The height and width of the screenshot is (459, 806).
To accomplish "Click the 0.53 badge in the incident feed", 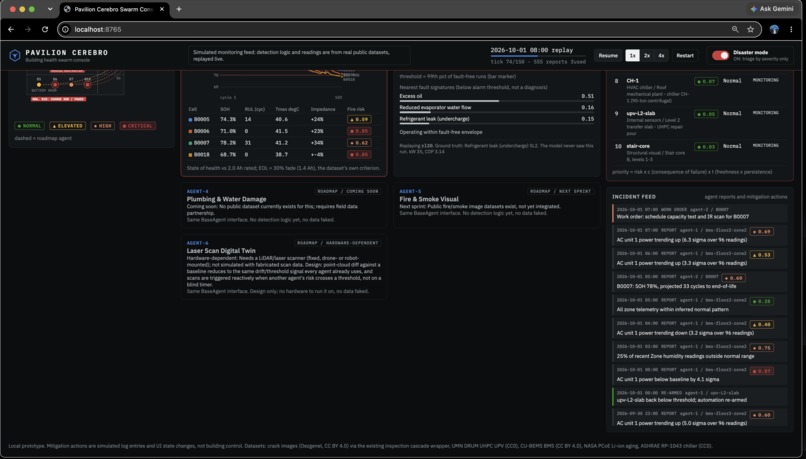I will pyautogui.click(x=761, y=255).
